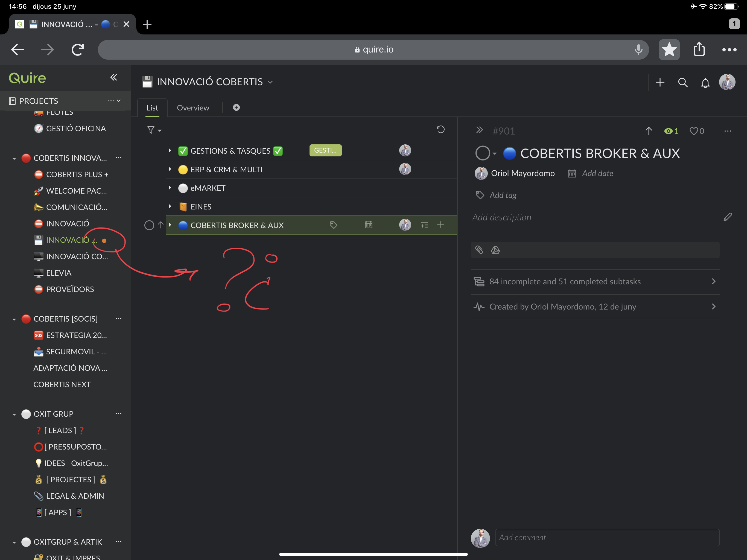Open WELCOME PAC... project in sidebar
The width and height of the screenshot is (747, 560).
[x=70, y=191]
